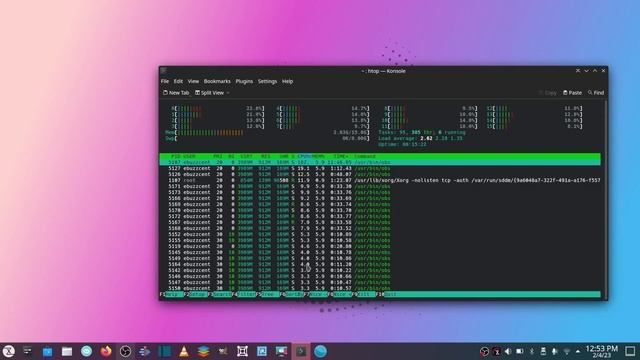Open removable devices tray icon
This screenshot has height=360, width=640.
pyautogui.click(x=543, y=351)
